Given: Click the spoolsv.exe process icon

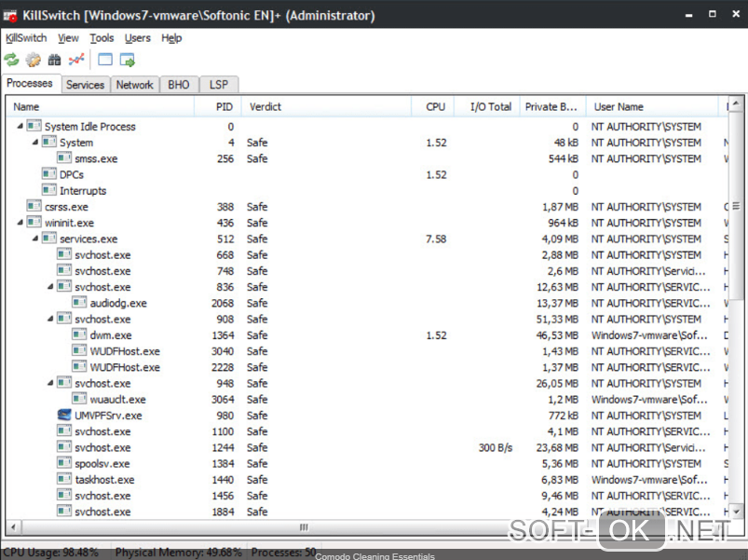Looking at the screenshot, I should pos(64,463).
